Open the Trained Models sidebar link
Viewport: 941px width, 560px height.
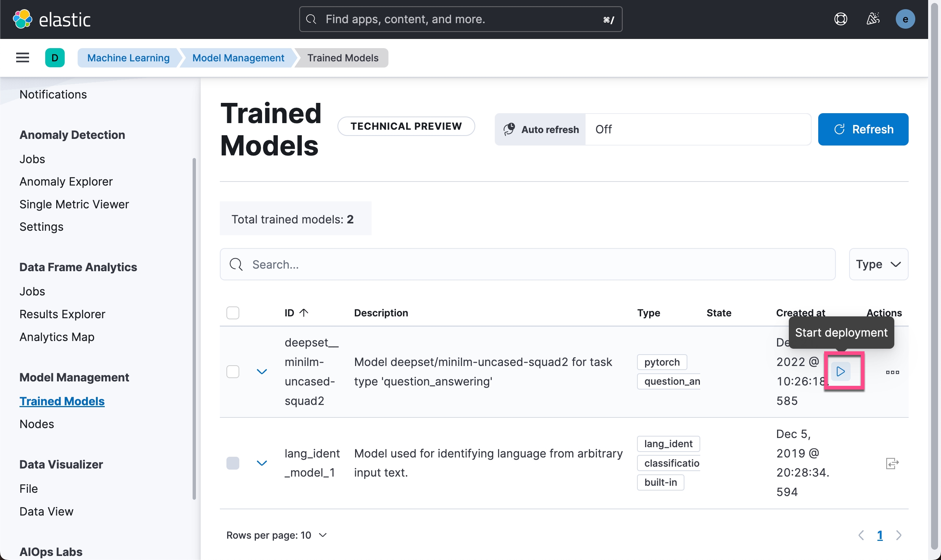[x=62, y=401]
